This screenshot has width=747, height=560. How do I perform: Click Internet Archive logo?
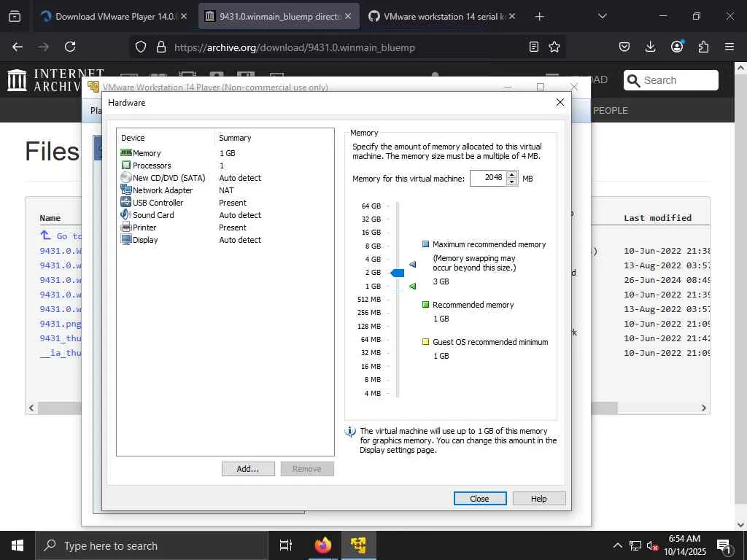click(18, 80)
